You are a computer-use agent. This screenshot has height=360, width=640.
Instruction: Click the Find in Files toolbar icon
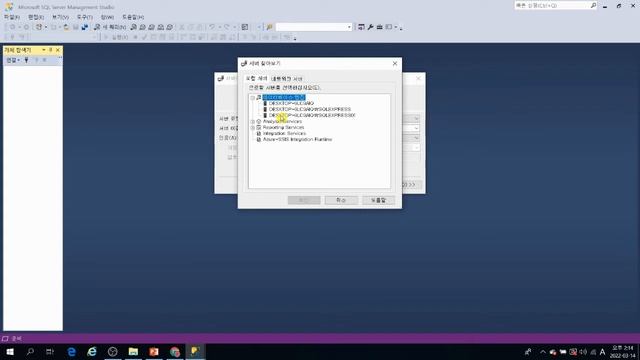pos(269,27)
